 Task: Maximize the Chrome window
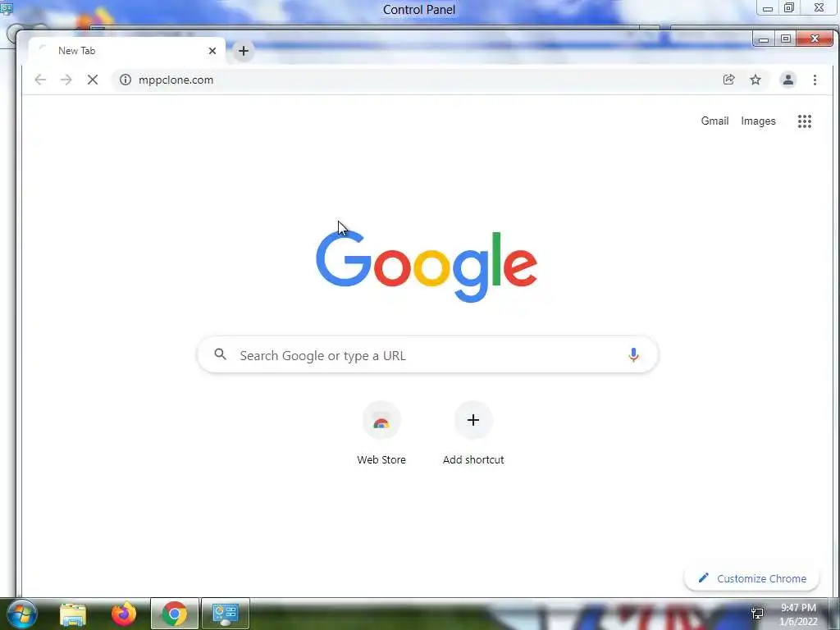pos(785,39)
